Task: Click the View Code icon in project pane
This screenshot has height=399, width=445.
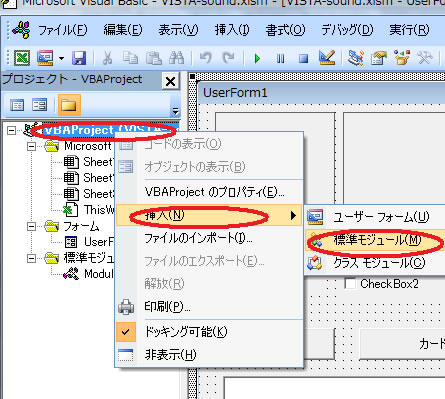Action: click(x=17, y=105)
